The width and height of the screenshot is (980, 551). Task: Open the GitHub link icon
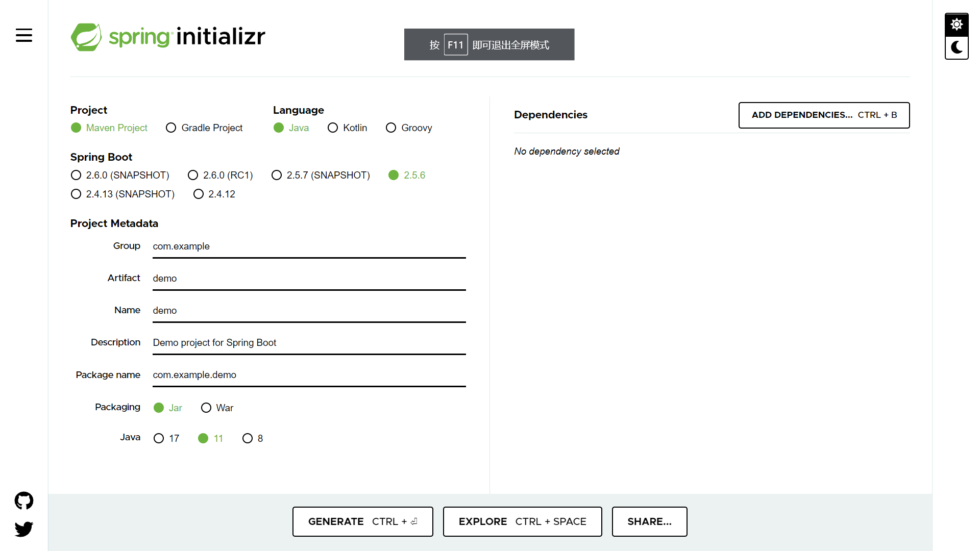[x=24, y=501]
